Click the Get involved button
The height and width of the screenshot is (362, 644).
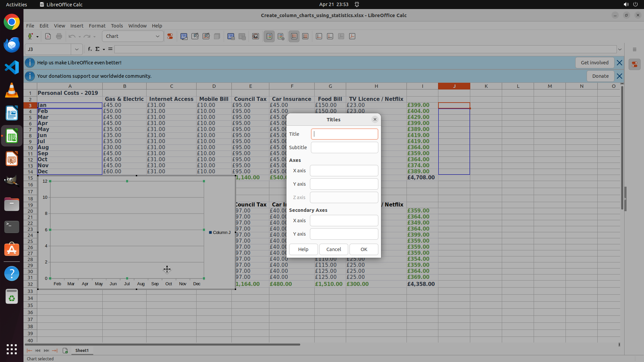point(594,63)
